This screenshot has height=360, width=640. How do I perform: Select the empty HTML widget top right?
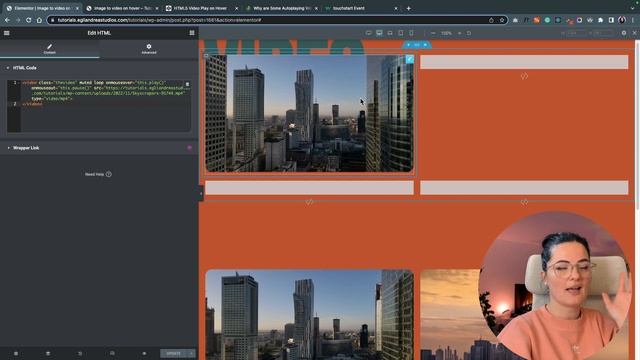pyautogui.click(x=524, y=62)
